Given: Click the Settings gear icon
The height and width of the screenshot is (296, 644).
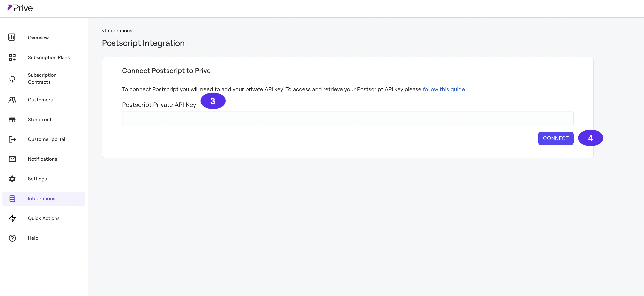Looking at the screenshot, I should [12, 179].
